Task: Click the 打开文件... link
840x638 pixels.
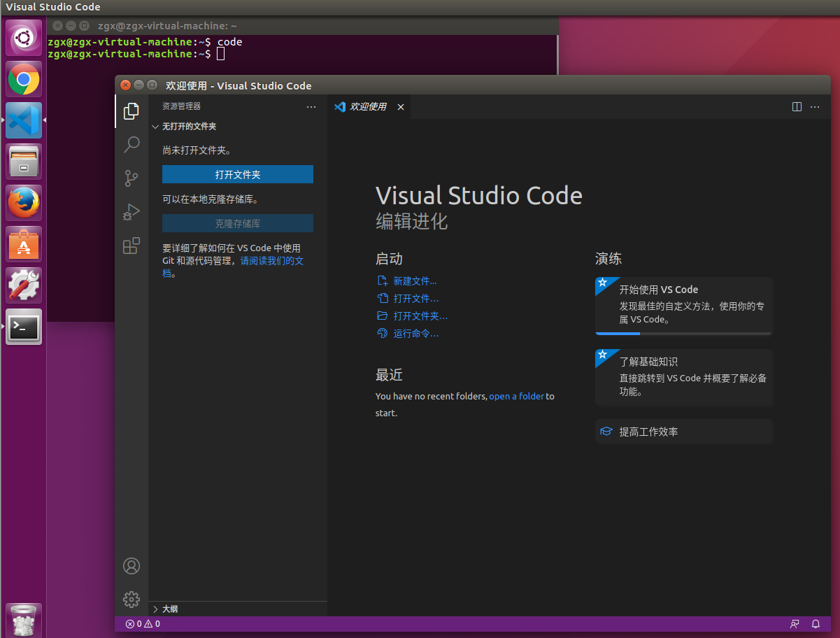Action: pos(416,299)
